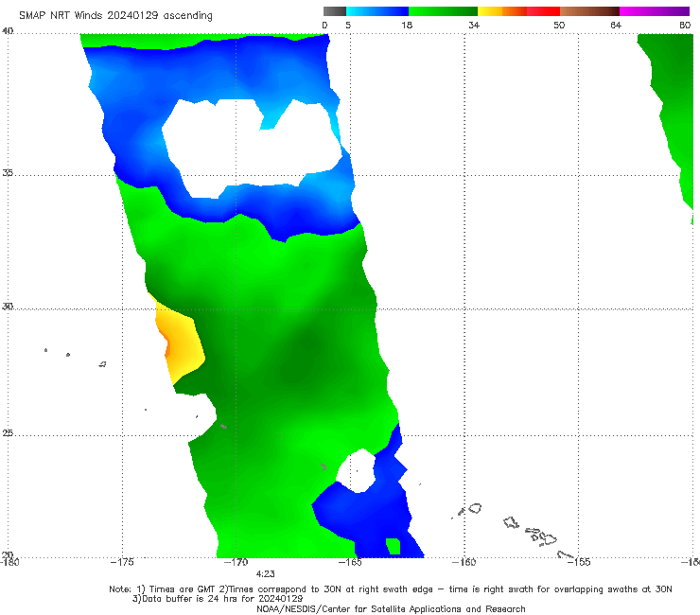Click the brown 50-64 color bar segment
Screen dimensions: 700x615
coord(589,11)
